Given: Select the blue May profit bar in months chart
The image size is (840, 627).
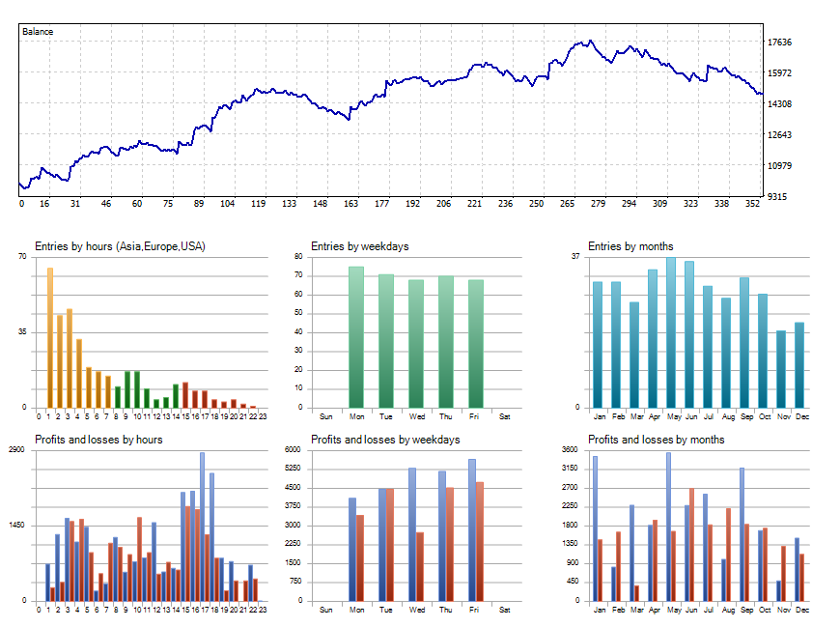Looking at the screenshot, I should pos(668,527).
